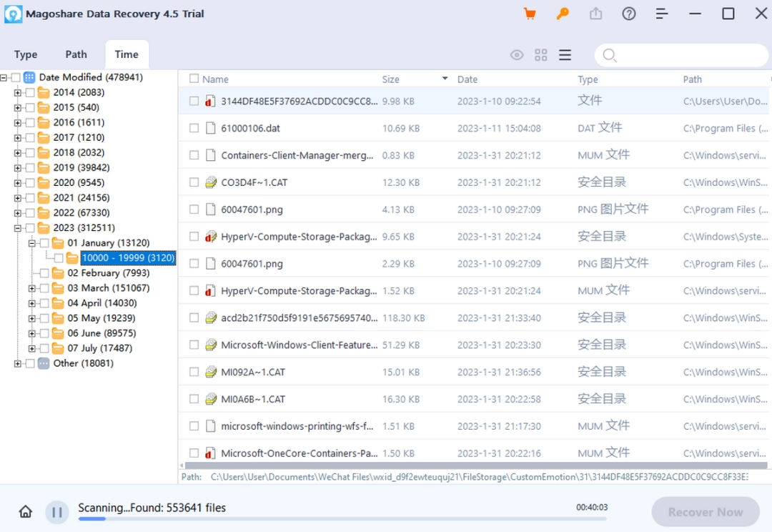Pause the ongoing scan
The height and width of the screenshot is (532, 772).
click(56, 512)
